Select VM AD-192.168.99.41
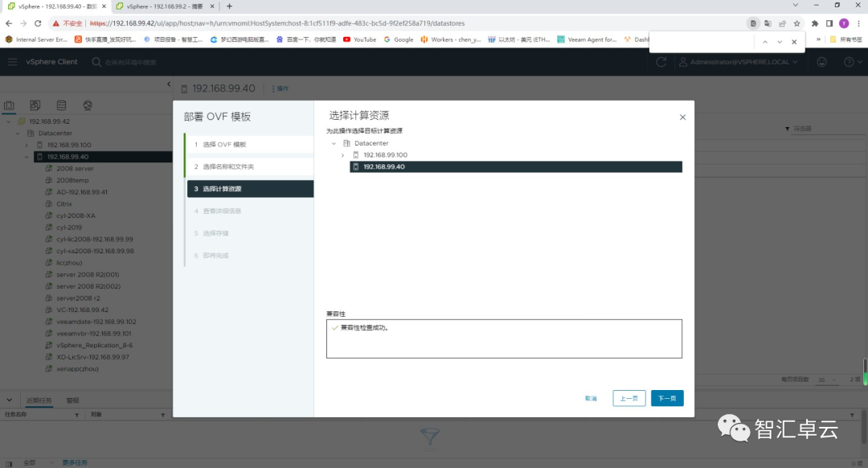The image size is (868, 468). click(x=82, y=192)
